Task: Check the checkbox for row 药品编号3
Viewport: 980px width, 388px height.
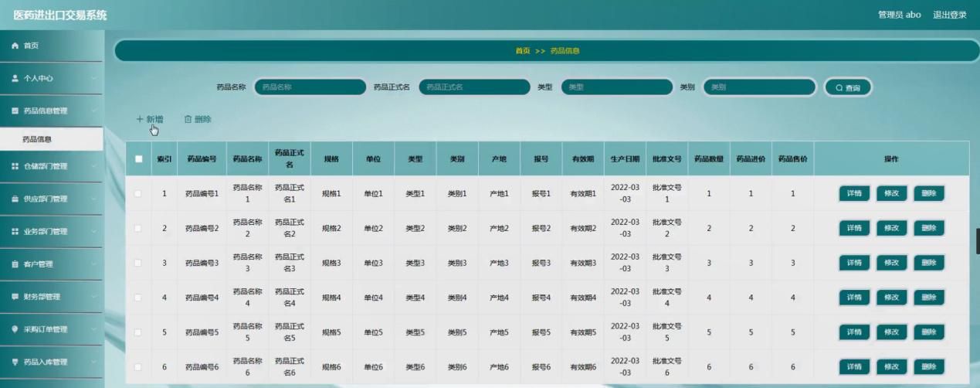Action: (138, 263)
